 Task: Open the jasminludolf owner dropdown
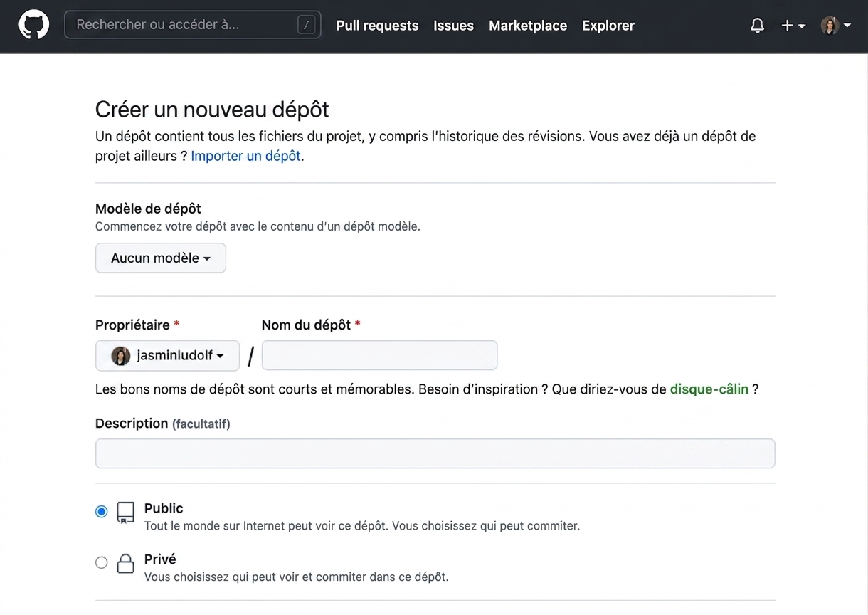[167, 355]
